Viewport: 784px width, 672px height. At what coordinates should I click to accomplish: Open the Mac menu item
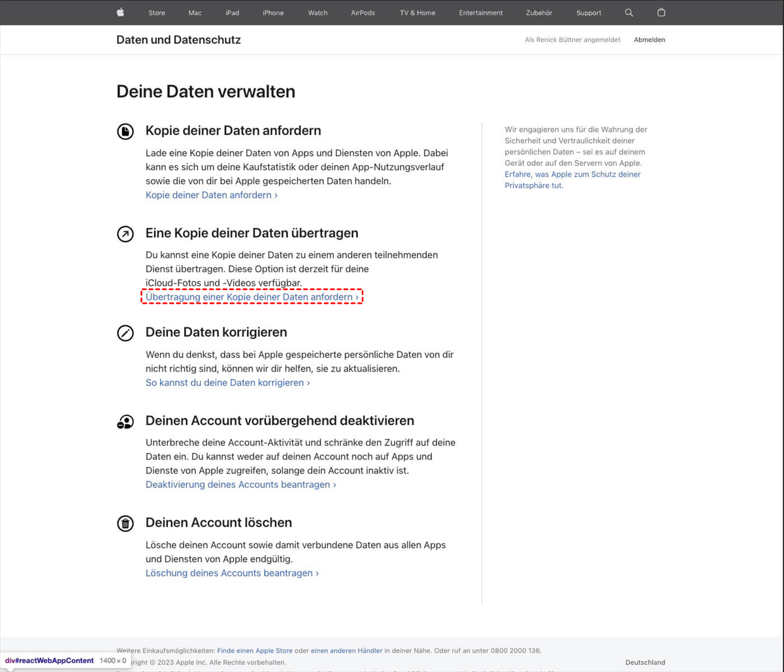point(195,13)
